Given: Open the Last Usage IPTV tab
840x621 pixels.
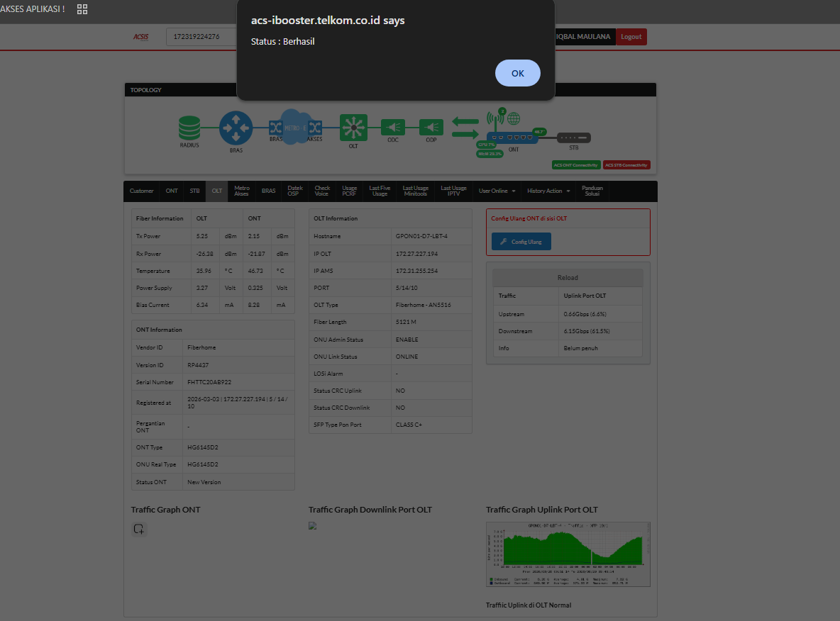Looking at the screenshot, I should click(453, 191).
